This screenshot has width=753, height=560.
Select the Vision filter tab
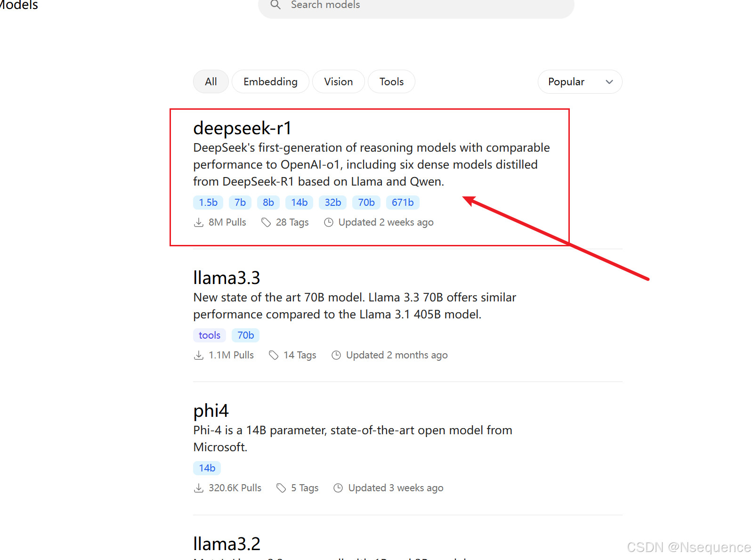pyautogui.click(x=338, y=81)
